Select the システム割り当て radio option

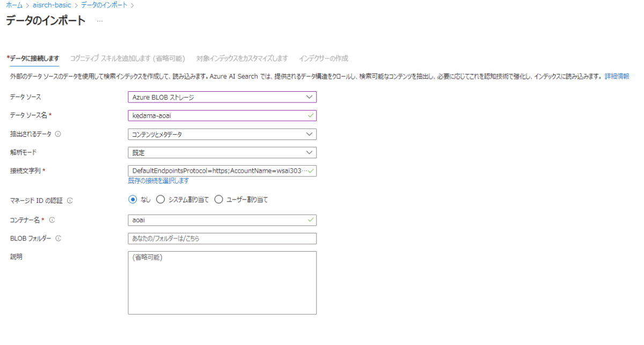click(x=160, y=200)
